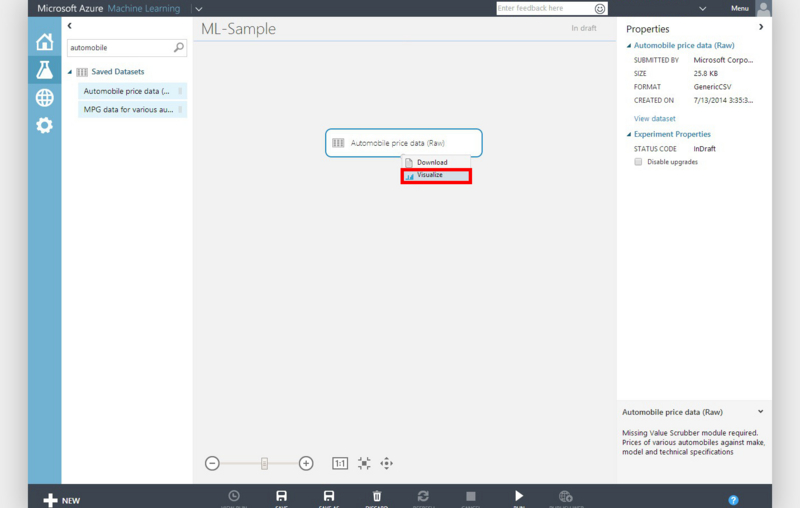The height and width of the screenshot is (508, 800).
Task: Open the Settings gear in sidebar
Action: (x=44, y=125)
